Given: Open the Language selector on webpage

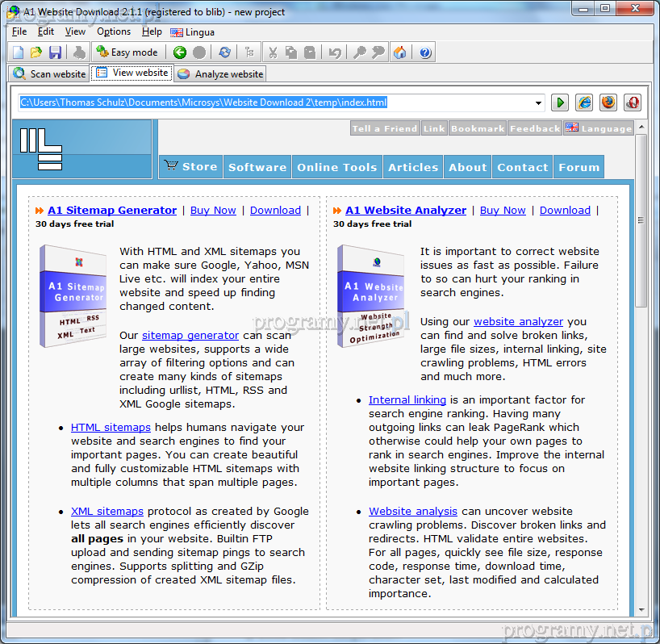Looking at the screenshot, I should coord(599,128).
